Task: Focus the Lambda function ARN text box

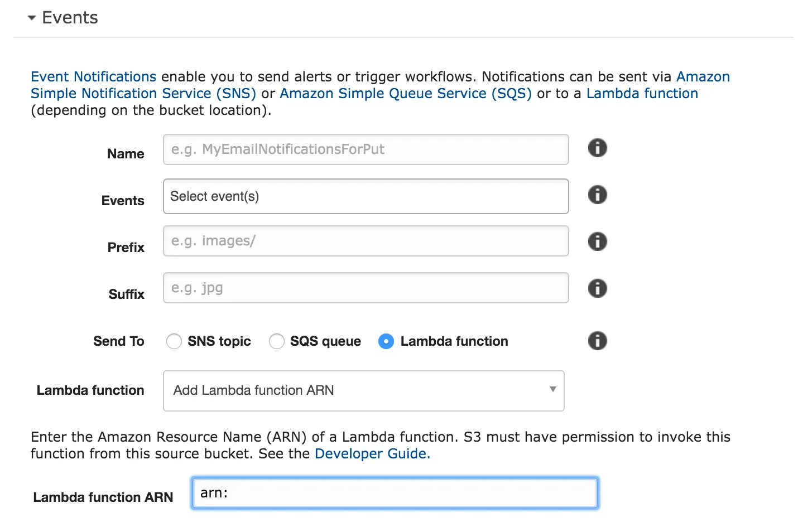Action: pyautogui.click(x=395, y=493)
